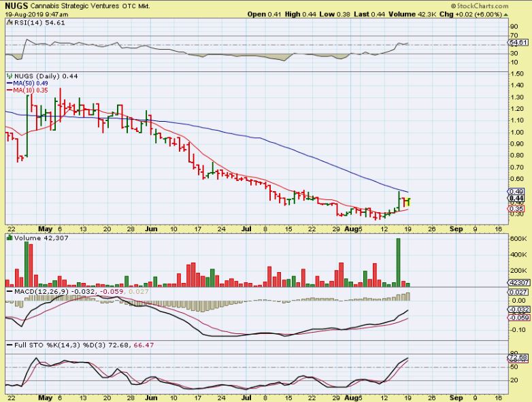Screen dimensions: 532x402
Task: Click the 0.027 MACD histogram axis tag
Action: point(518,292)
